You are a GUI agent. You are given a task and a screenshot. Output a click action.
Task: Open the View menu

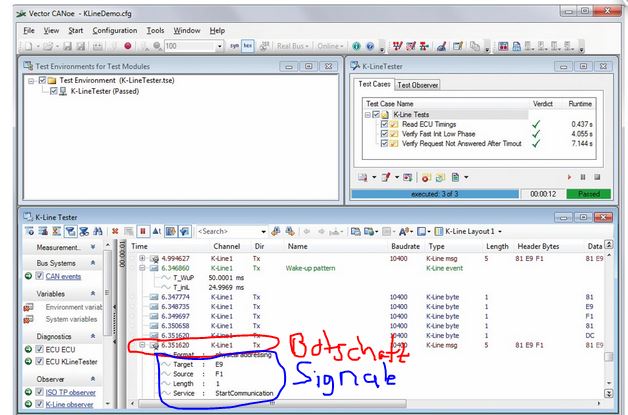pyautogui.click(x=51, y=30)
